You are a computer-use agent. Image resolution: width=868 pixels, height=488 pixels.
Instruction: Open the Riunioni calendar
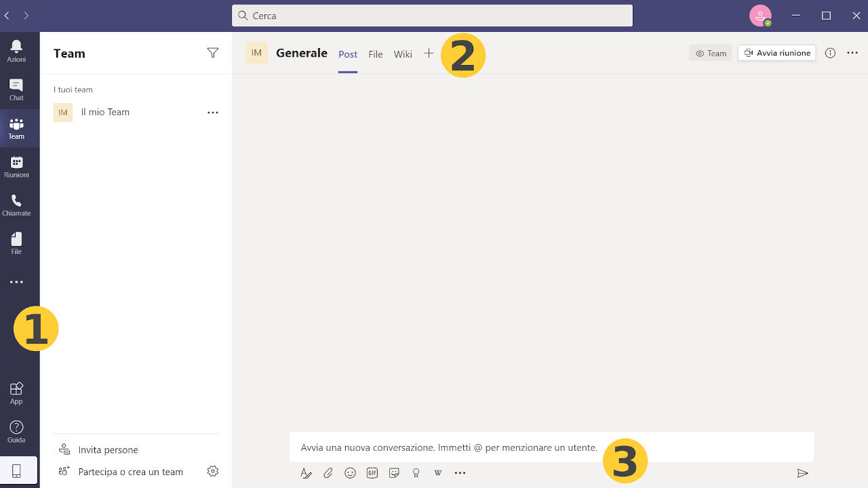pyautogui.click(x=16, y=167)
